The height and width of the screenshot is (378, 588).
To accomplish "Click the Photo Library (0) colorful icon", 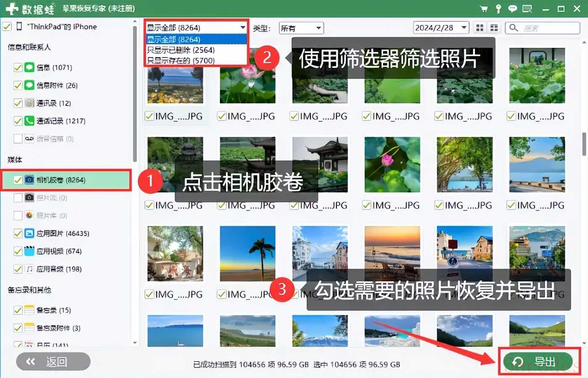I will 29,215.
